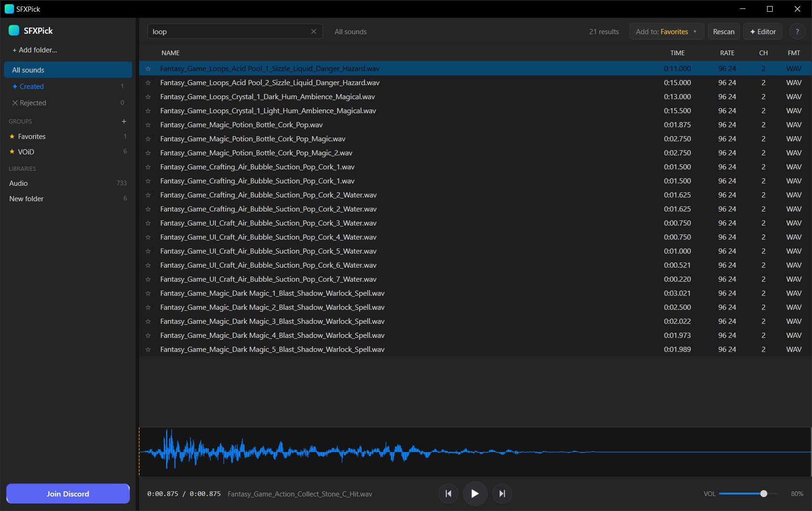Select Dark Magic_3_Blast_Shadow_Warlock_Spell.wav
This screenshot has width=812, height=511.
click(475, 321)
